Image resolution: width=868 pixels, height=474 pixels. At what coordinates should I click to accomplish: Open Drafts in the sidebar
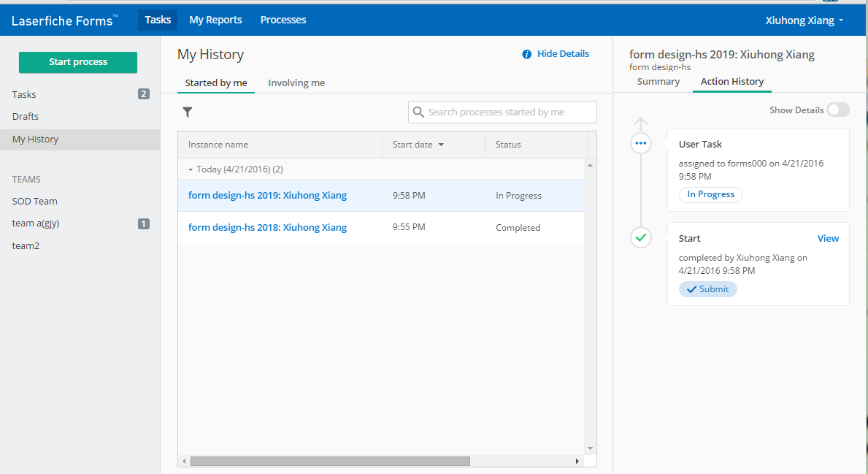(26, 116)
